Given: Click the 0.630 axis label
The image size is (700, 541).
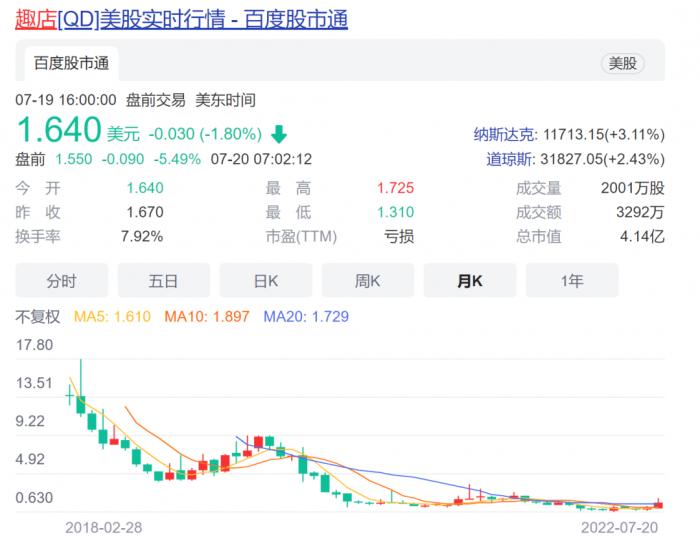Looking at the screenshot, I should pyautogui.click(x=34, y=497).
